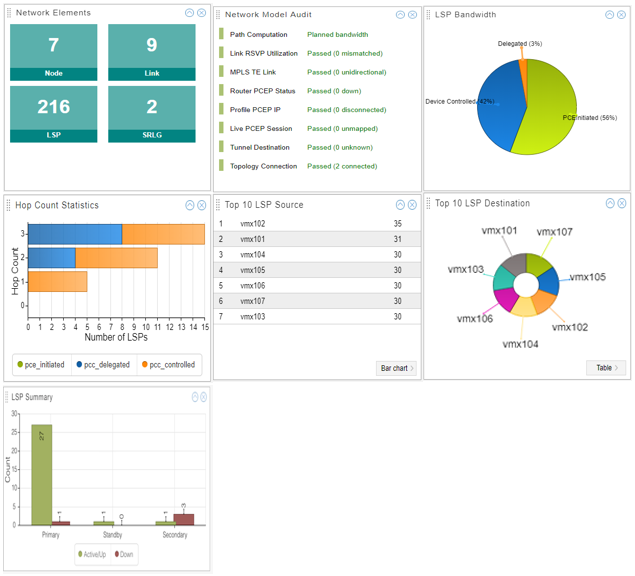Switch LSP Destination view to Table
Image resolution: width=635 pixels, height=576 pixels.
(606, 368)
